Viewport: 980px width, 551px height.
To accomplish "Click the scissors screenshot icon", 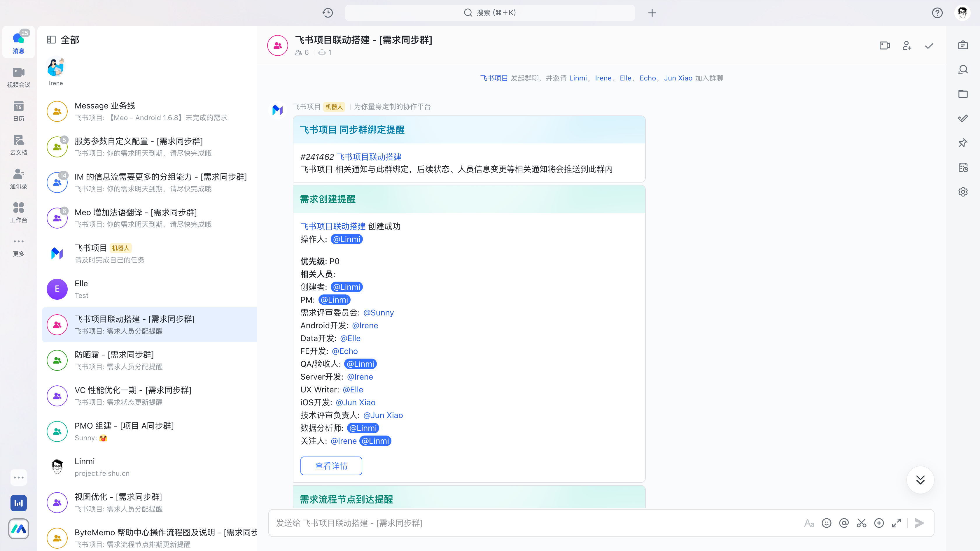I will [862, 523].
